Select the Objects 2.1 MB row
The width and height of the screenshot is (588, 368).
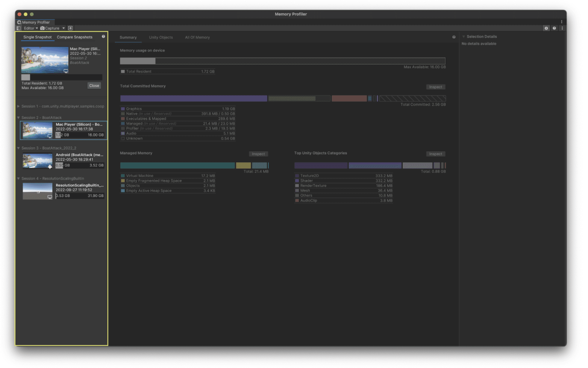(x=168, y=186)
